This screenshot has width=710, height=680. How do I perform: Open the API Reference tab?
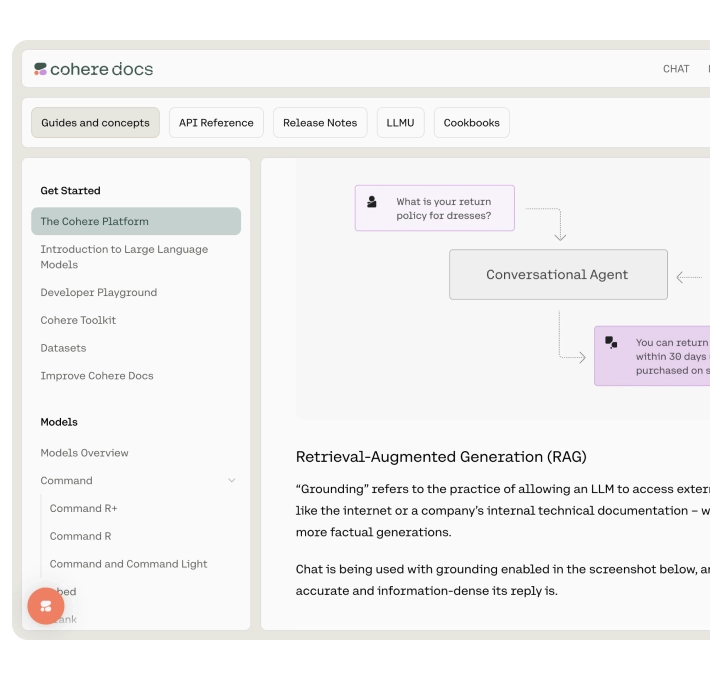[216, 123]
